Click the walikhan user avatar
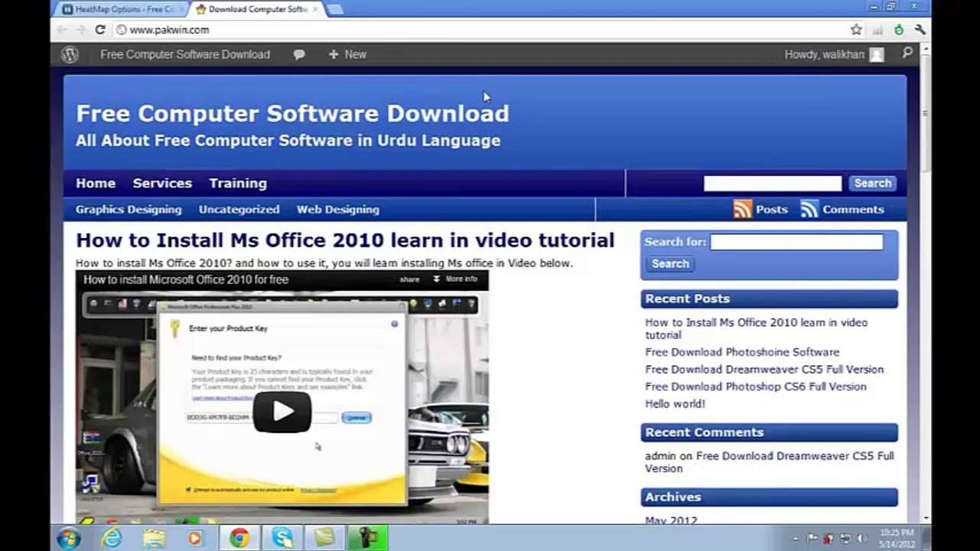Image resolution: width=980 pixels, height=551 pixels. click(877, 54)
